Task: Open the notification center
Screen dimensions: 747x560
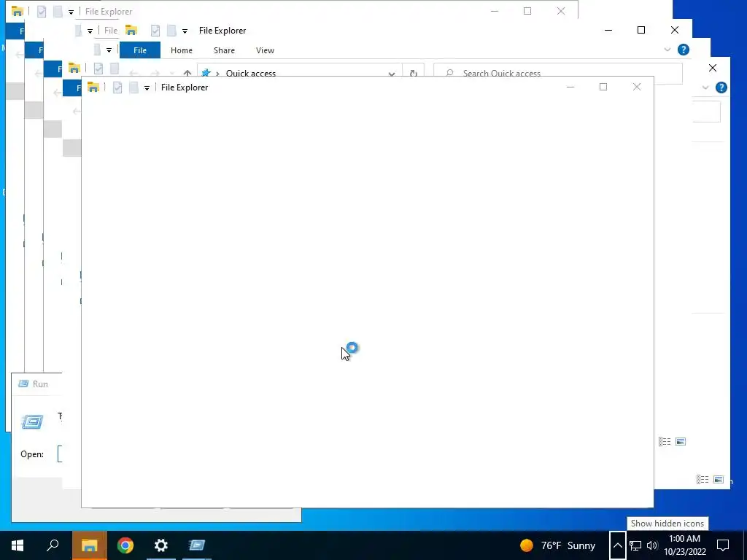Action: point(723,545)
